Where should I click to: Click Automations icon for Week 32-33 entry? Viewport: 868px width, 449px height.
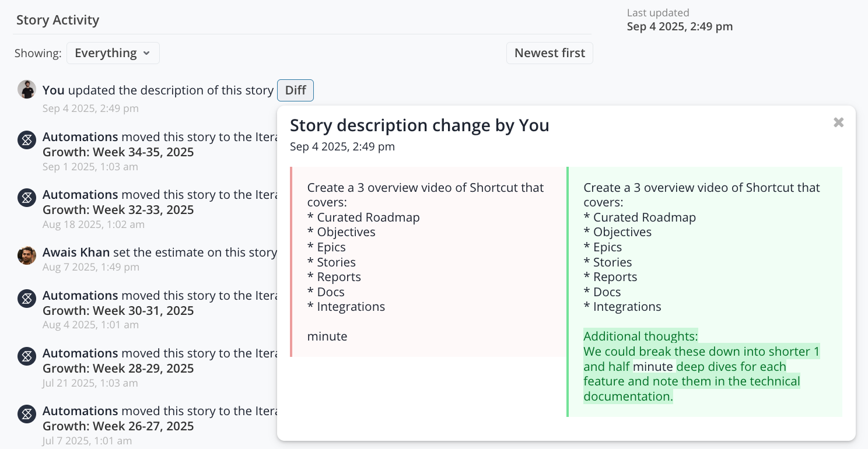coord(27,198)
